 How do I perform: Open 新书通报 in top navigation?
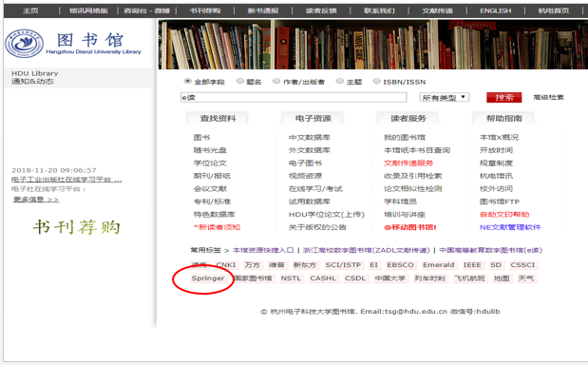click(x=263, y=10)
